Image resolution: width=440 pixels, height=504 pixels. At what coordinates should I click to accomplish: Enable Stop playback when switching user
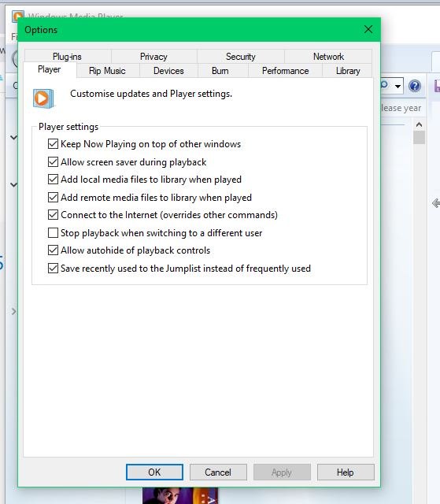click(53, 232)
